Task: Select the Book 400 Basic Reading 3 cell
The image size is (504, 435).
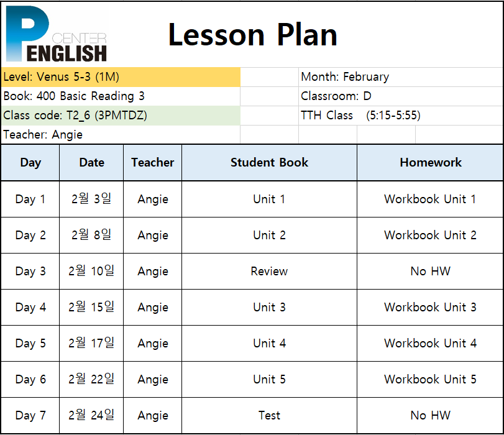Action: click(x=121, y=96)
